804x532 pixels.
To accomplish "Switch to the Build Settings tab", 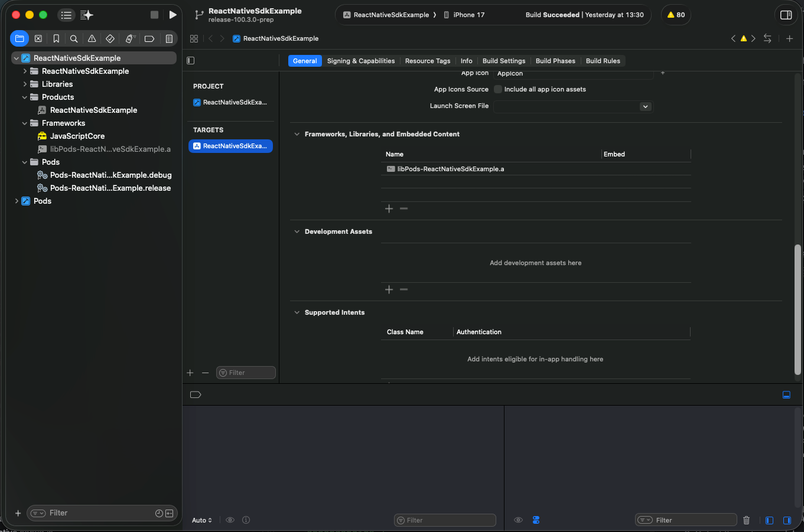I will [x=503, y=61].
